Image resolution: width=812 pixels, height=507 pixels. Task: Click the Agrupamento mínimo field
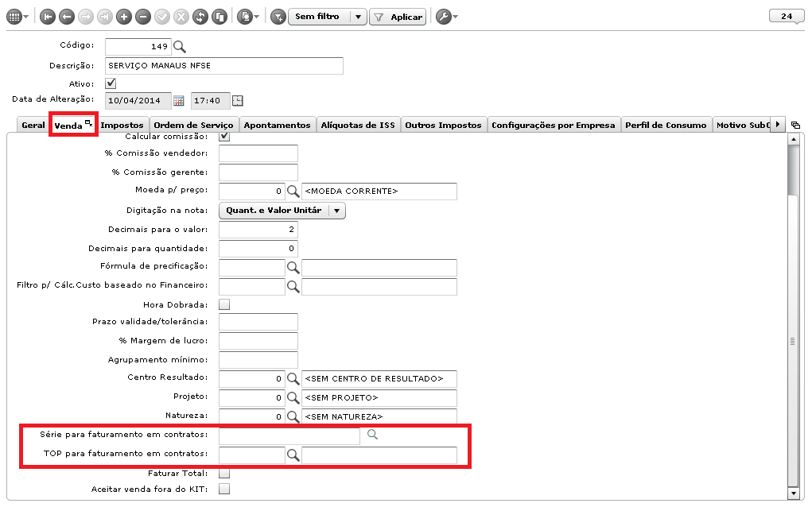pyautogui.click(x=258, y=359)
